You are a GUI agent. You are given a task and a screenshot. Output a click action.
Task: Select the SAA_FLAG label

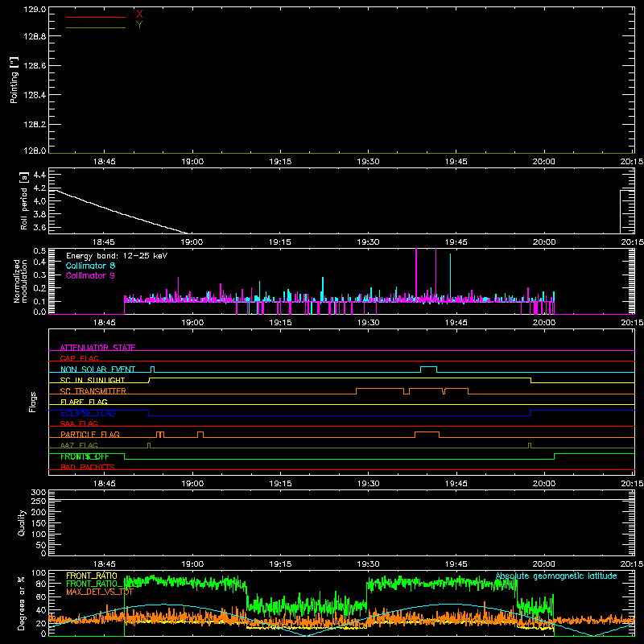coord(79,423)
